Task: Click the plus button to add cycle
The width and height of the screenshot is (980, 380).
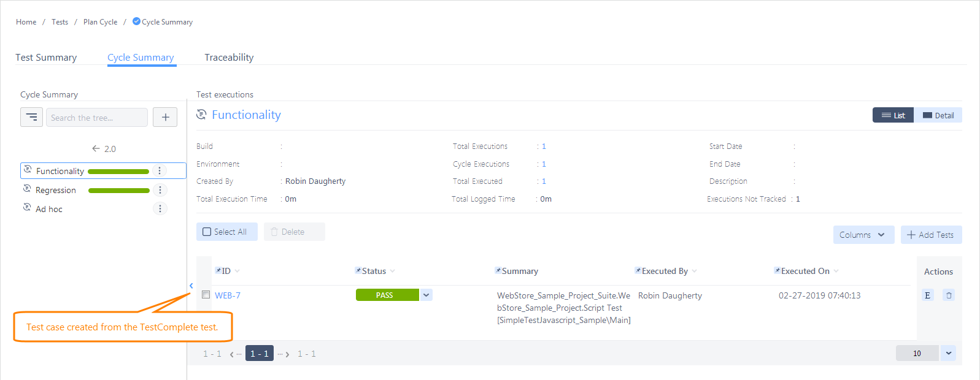Action: (165, 117)
